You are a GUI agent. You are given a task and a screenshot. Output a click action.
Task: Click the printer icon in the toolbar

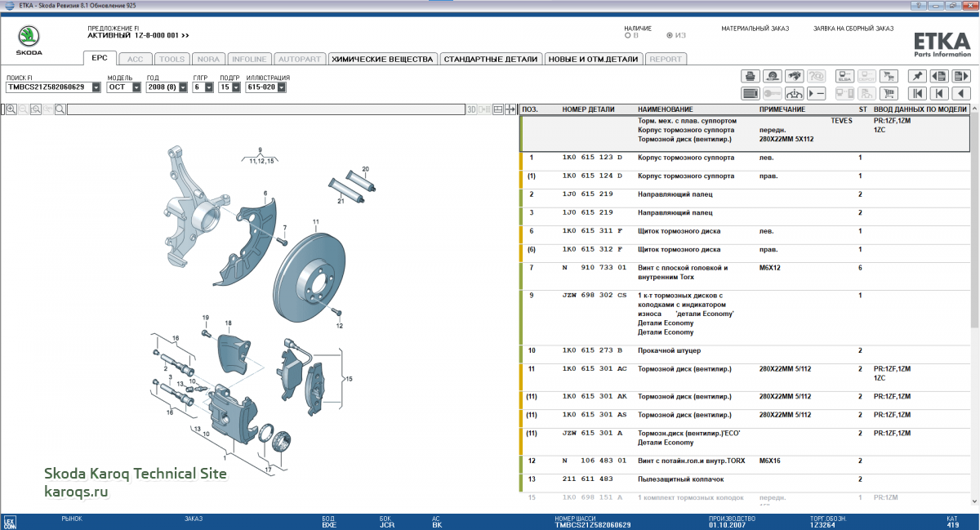(x=750, y=76)
